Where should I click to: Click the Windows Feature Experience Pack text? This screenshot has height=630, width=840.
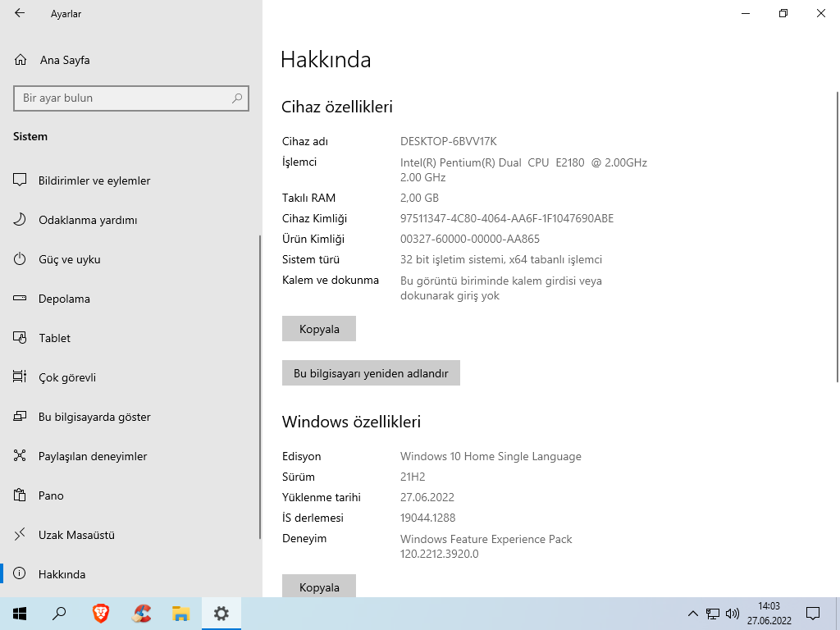point(486,546)
